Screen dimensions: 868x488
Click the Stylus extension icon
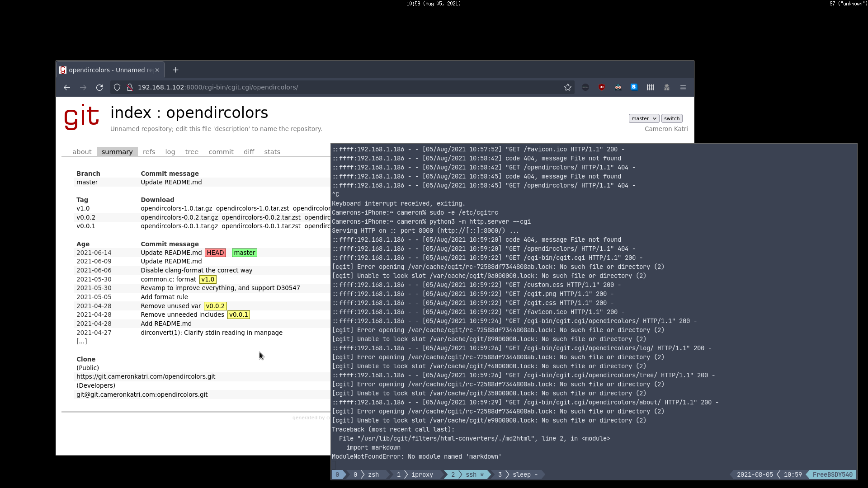(x=634, y=87)
